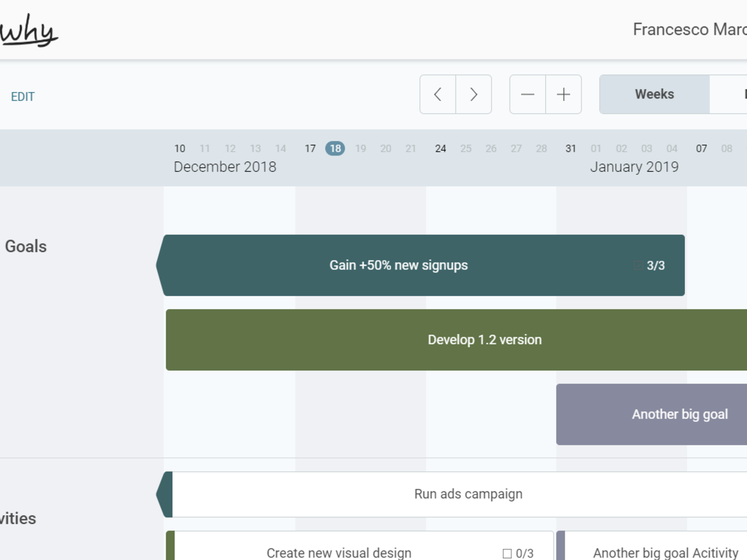
Task: Open the Develop 1.2 version goal
Action: [484, 340]
